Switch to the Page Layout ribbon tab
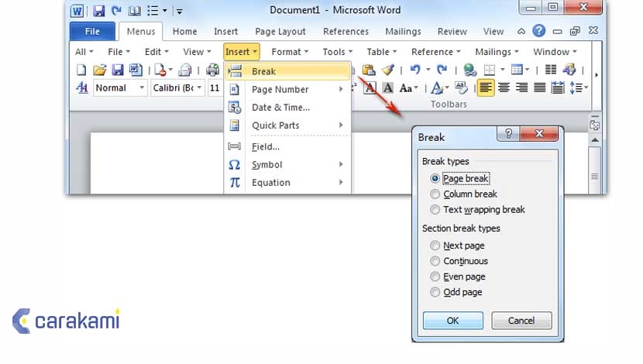 280,32
